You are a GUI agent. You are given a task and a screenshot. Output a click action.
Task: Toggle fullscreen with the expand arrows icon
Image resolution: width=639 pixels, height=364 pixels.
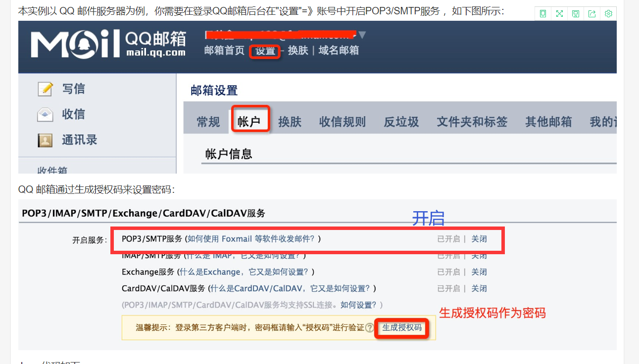(559, 14)
